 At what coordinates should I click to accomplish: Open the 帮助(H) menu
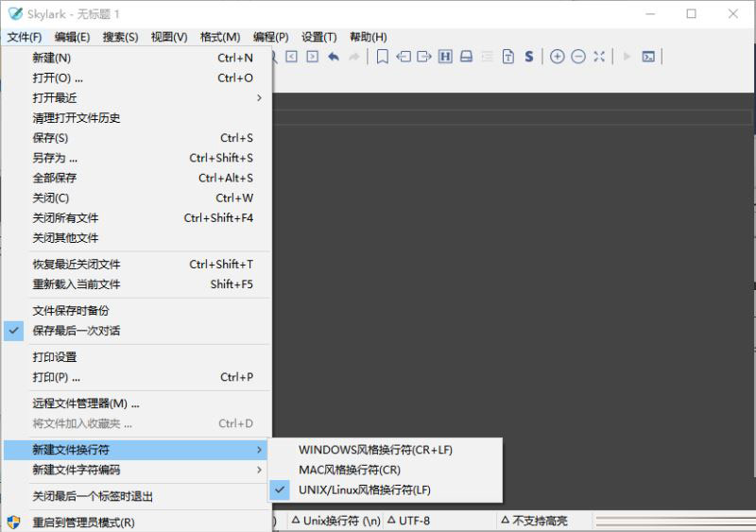coord(369,37)
